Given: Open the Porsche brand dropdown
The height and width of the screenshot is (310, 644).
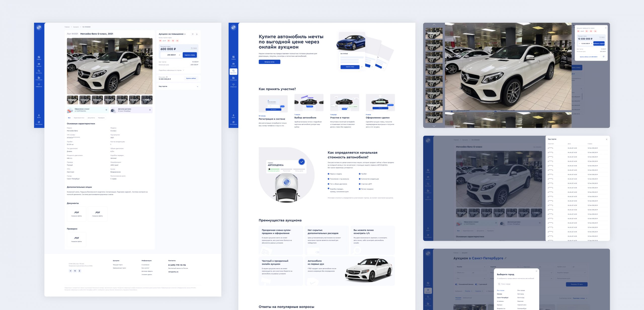Looking at the screenshot, I should [471, 267].
